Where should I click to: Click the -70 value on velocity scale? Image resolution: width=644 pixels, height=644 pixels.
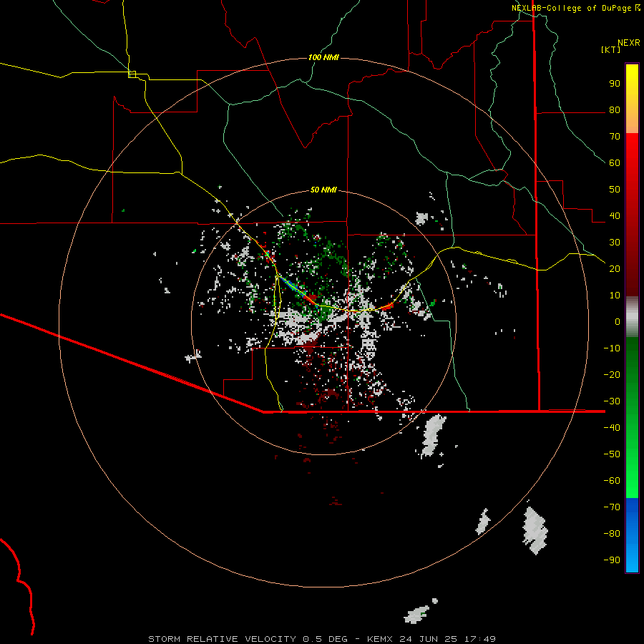coord(612,507)
